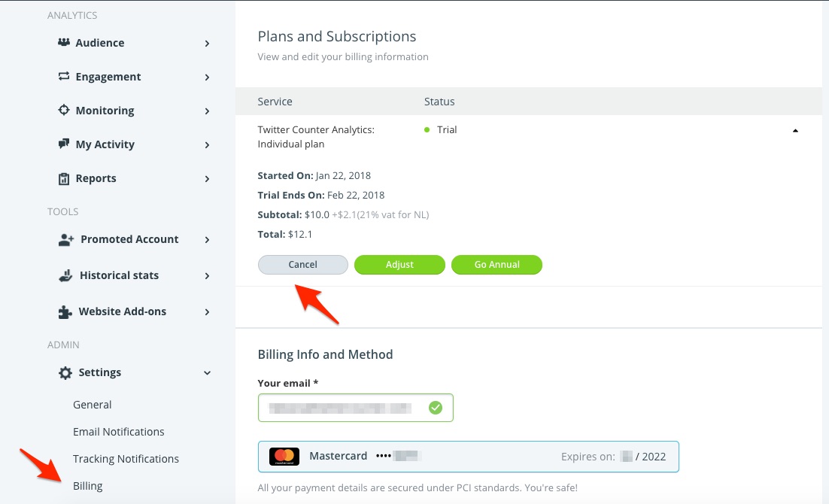Screen dimensions: 829x504
Task: Click the Billing Info and Method heading
Action: 325,354
